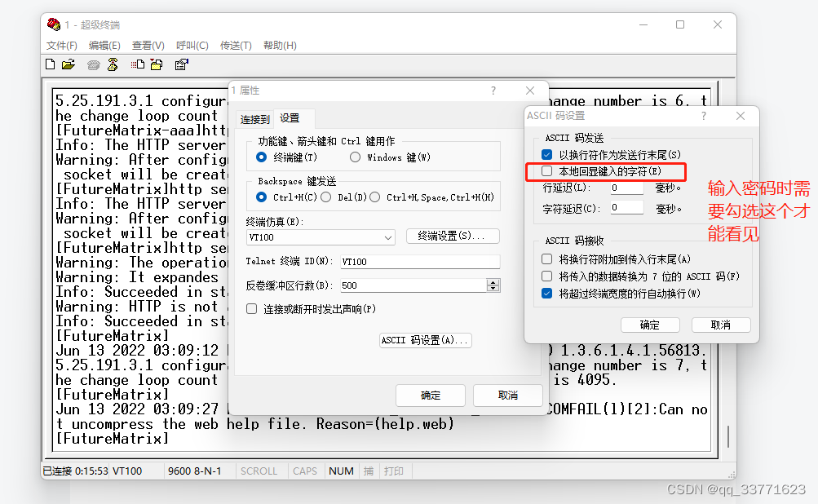Enable the 本地回显键入的字符 checkbox
This screenshot has height=504, width=818.
point(547,171)
